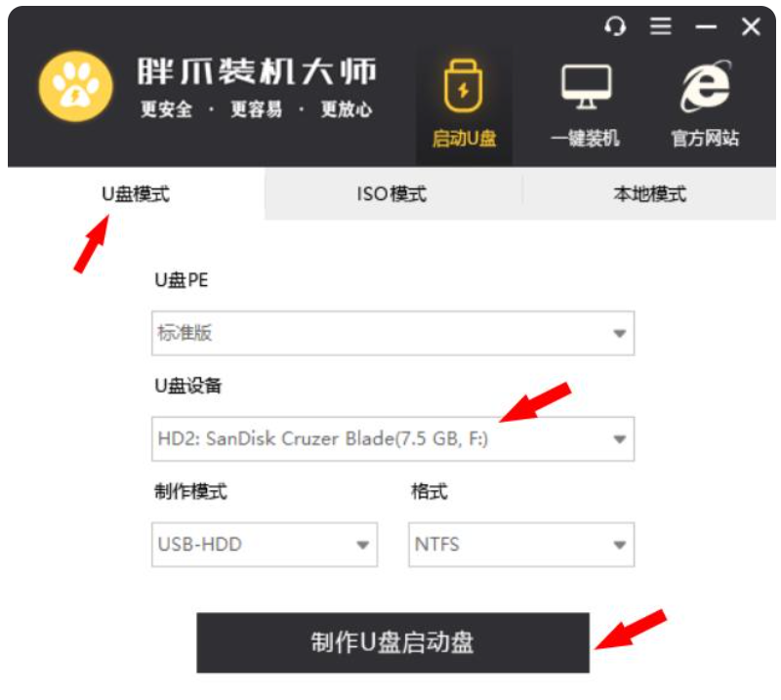Image resolution: width=781 pixels, height=700 pixels.
Task: Open the hamburger menu icon
Action: [x=661, y=26]
